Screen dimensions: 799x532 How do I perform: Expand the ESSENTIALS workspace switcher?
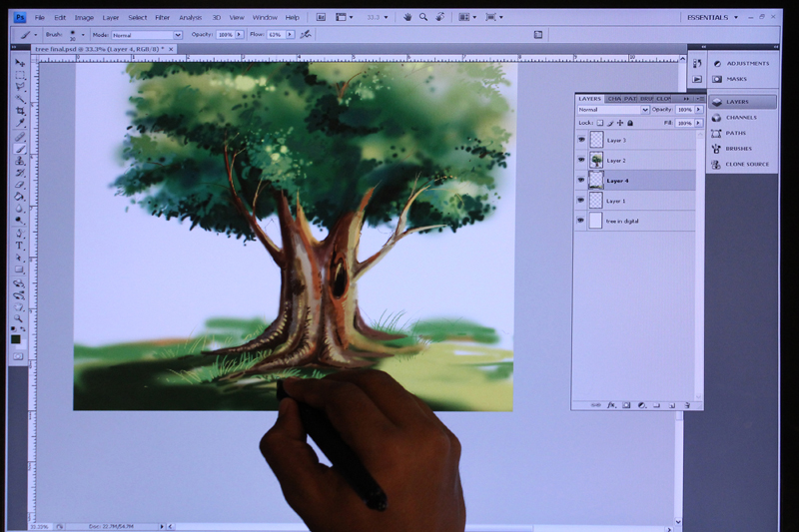pyautogui.click(x=712, y=17)
